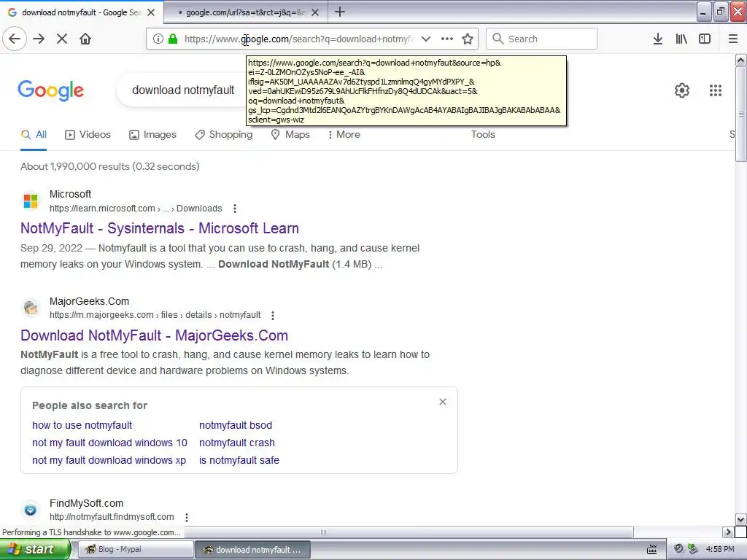Image resolution: width=747 pixels, height=560 pixels.
Task: Click the learn.microsoft.com Downloads breadcrumb
Action: pyautogui.click(x=136, y=209)
